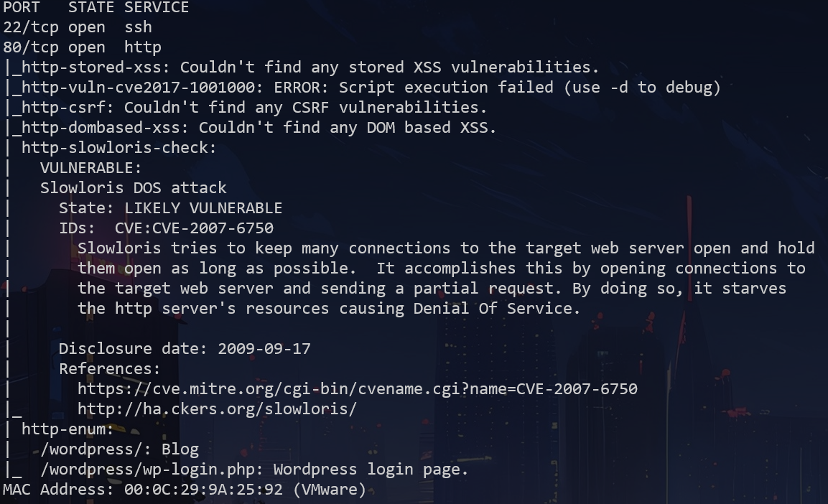Click the http-slowloris-check script heading
This screenshot has width=828, height=504.
[x=118, y=148]
